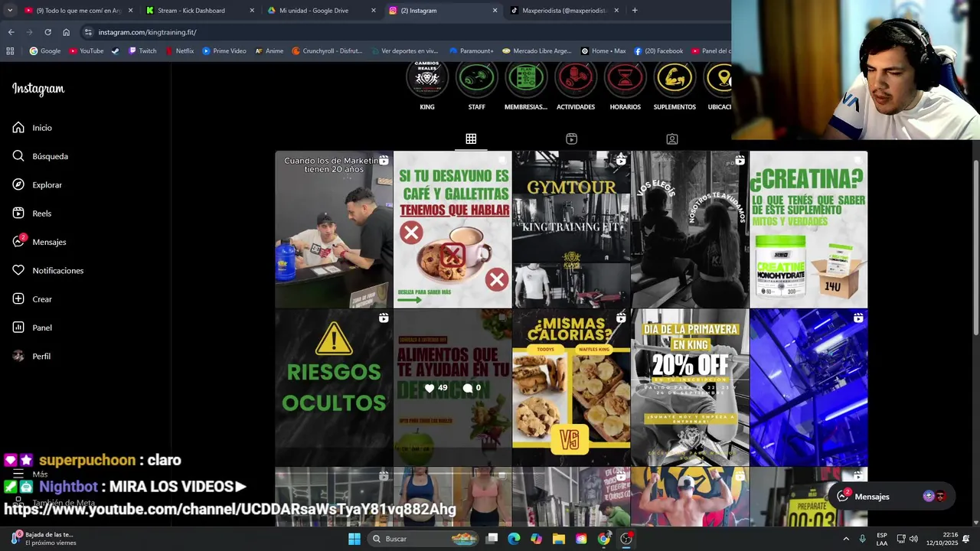The width and height of the screenshot is (980, 551).
Task: Open the HORARIOS story highlight
Action: (x=626, y=78)
